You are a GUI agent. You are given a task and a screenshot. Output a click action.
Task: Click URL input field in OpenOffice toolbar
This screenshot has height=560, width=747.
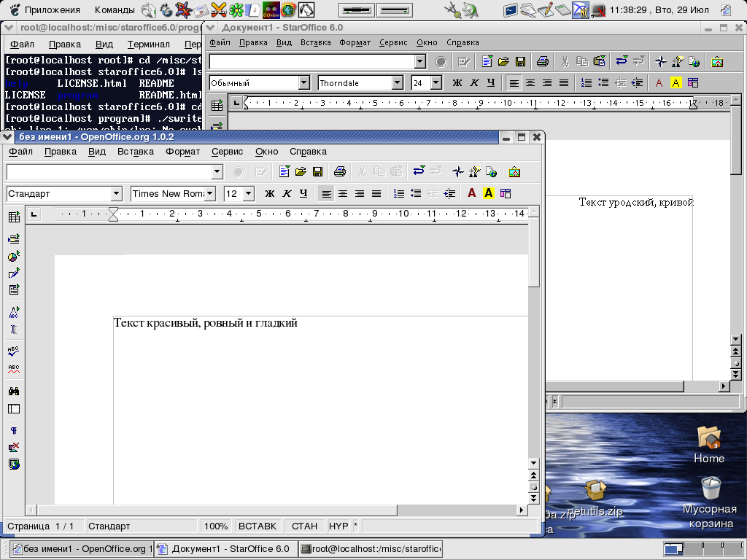(109, 171)
